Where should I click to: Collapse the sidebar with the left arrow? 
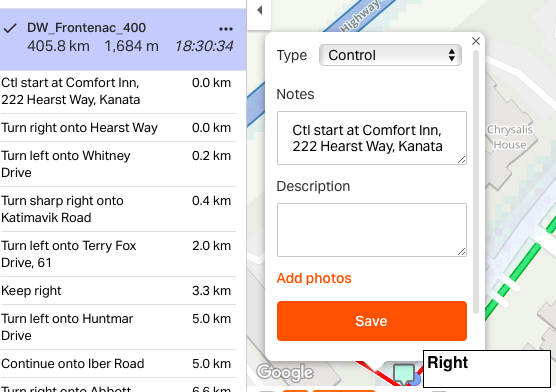pyautogui.click(x=259, y=11)
